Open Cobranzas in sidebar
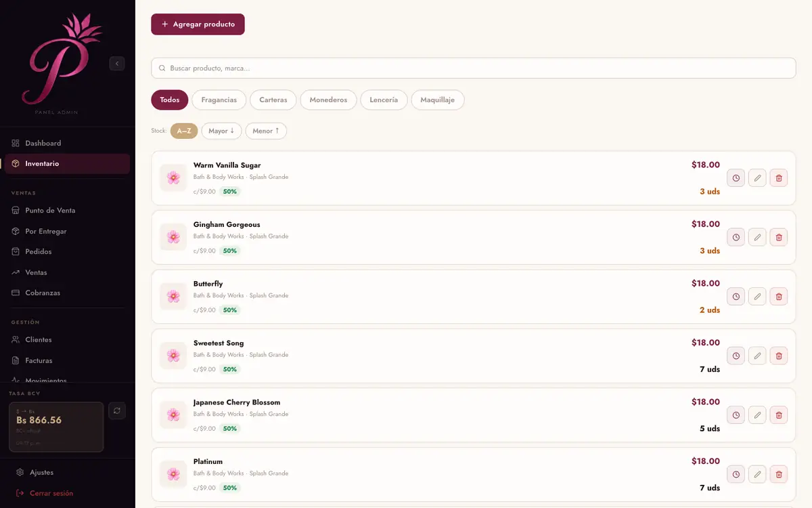The image size is (812, 508). pos(67,293)
